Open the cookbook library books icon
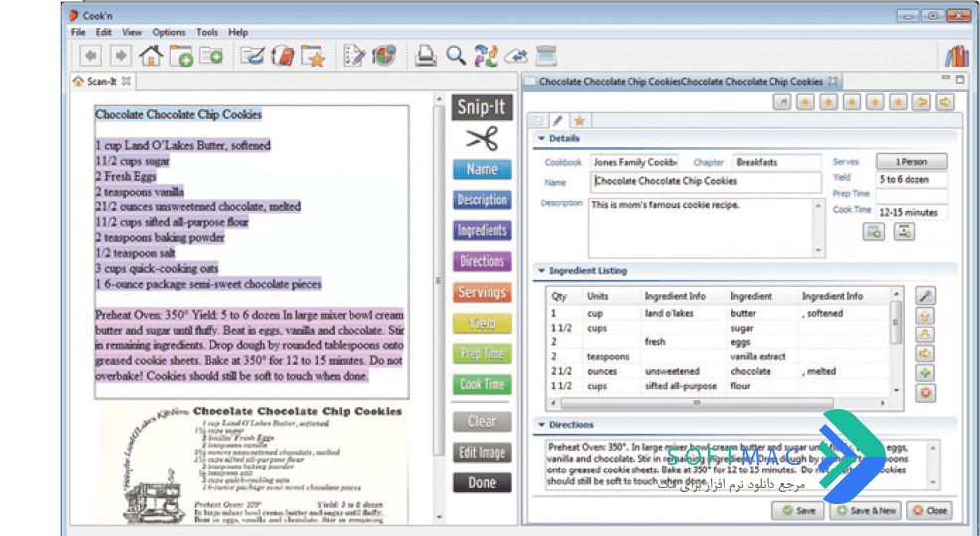 956,57
